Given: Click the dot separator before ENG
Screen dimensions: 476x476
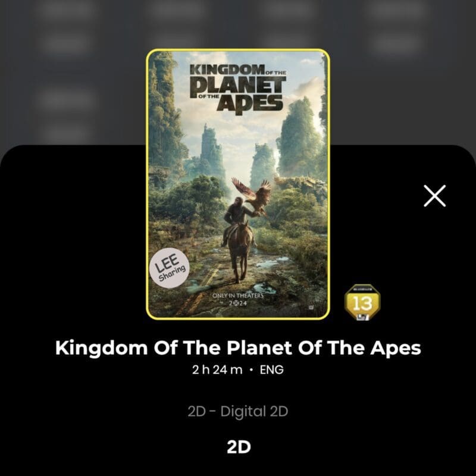Looking at the screenshot, I should (x=250, y=370).
